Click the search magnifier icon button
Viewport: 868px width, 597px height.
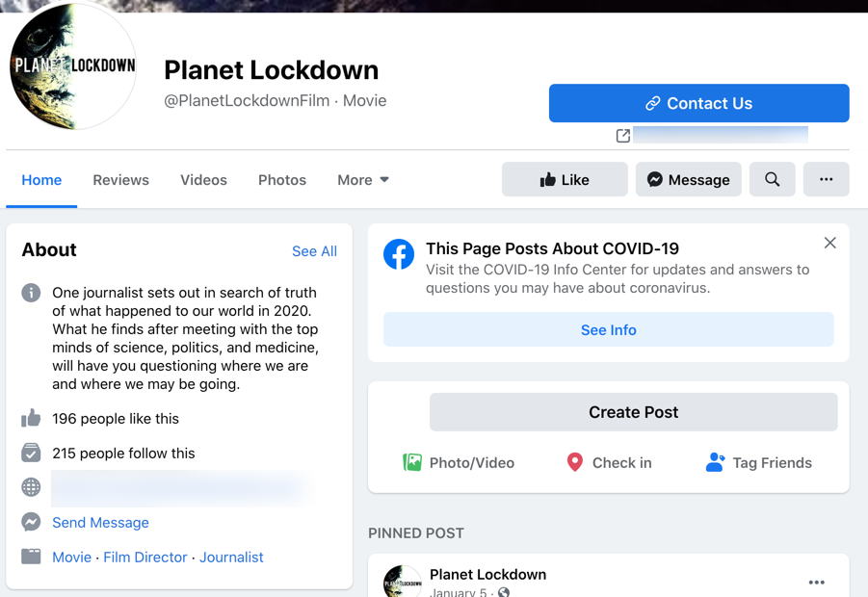tap(773, 179)
